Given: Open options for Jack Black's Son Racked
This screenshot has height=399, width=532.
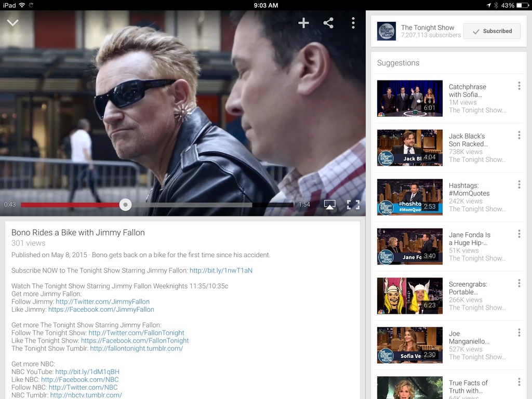Looking at the screenshot, I should tap(519, 136).
